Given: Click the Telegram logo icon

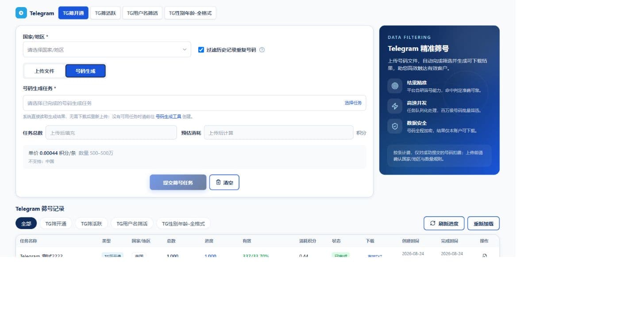Looking at the screenshot, I should pos(21,13).
